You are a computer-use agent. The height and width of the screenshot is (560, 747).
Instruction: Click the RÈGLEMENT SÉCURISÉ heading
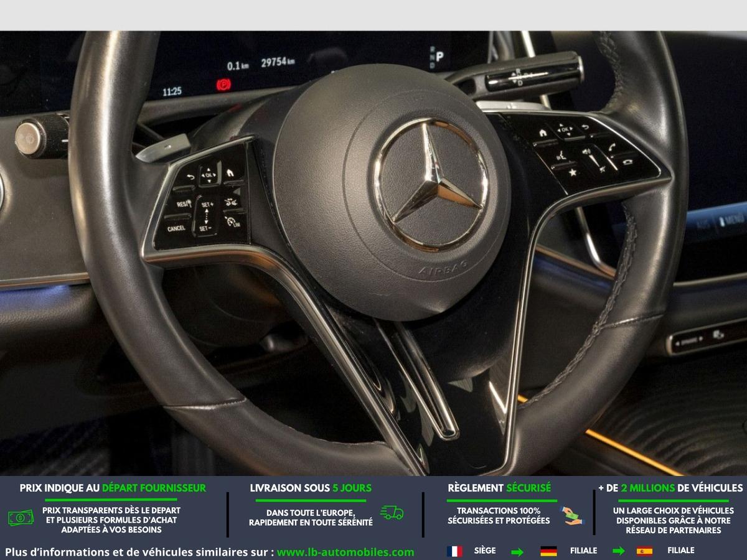coord(499,488)
